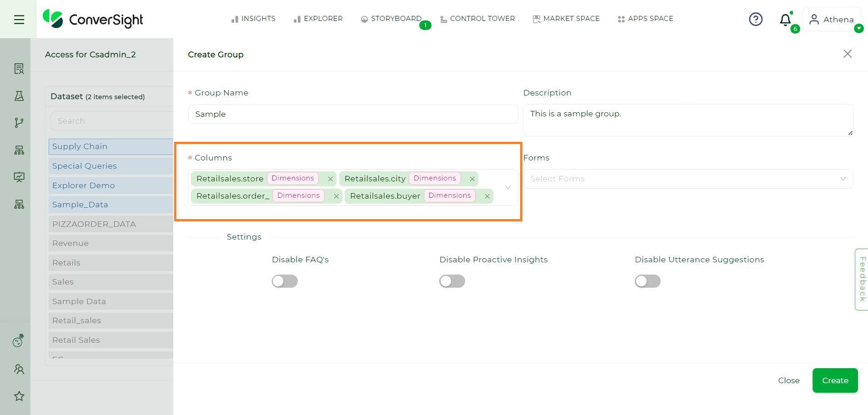Image resolution: width=868 pixels, height=415 pixels.
Task: Open the notifications bell
Action: pyautogui.click(x=785, y=20)
